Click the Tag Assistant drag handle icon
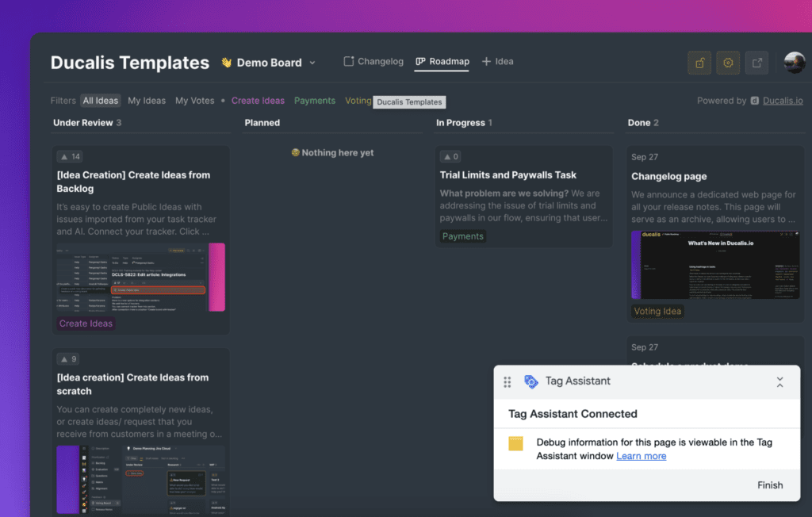 pyautogui.click(x=507, y=382)
